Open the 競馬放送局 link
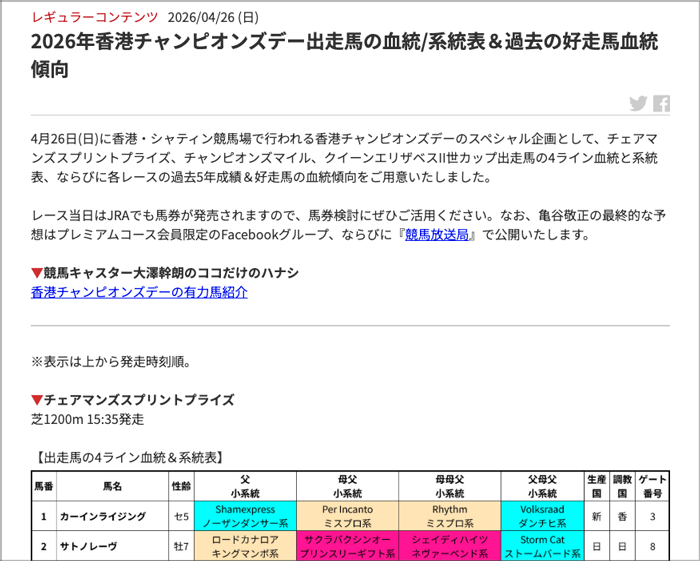Screen dimensions: 700x561 tap(437, 234)
